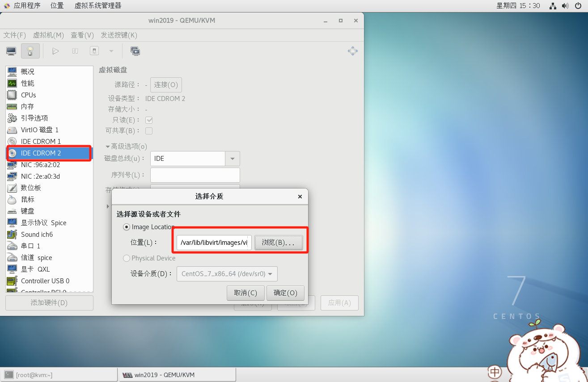Screen dimensions: 588x382
Task: Toggle the 可共享(B) checkbox
Action: pos(149,131)
